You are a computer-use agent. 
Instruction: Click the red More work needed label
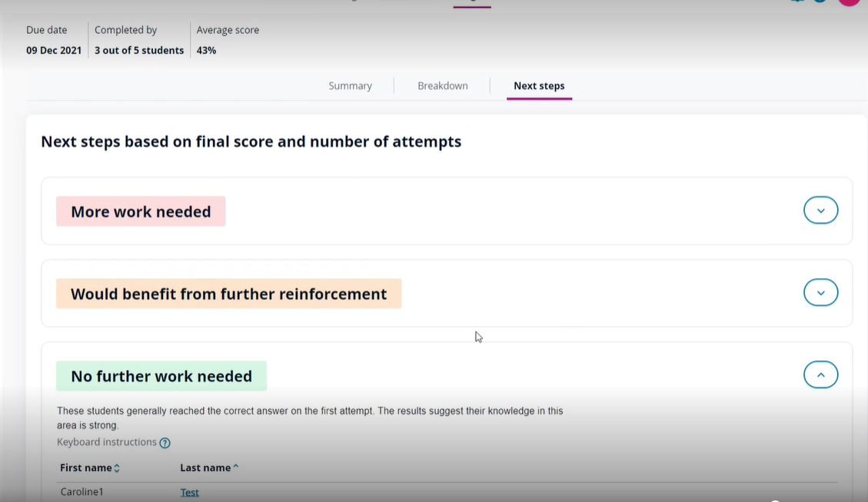point(141,211)
